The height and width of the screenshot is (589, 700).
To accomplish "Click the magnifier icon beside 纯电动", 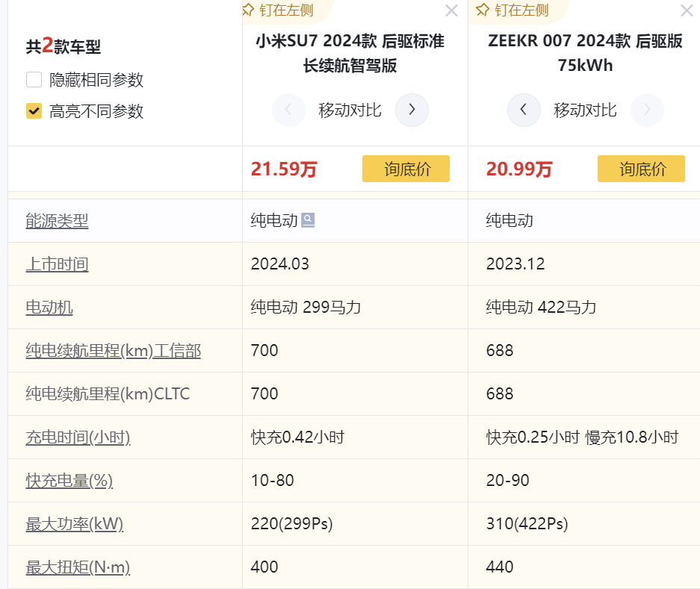I will tap(308, 220).
